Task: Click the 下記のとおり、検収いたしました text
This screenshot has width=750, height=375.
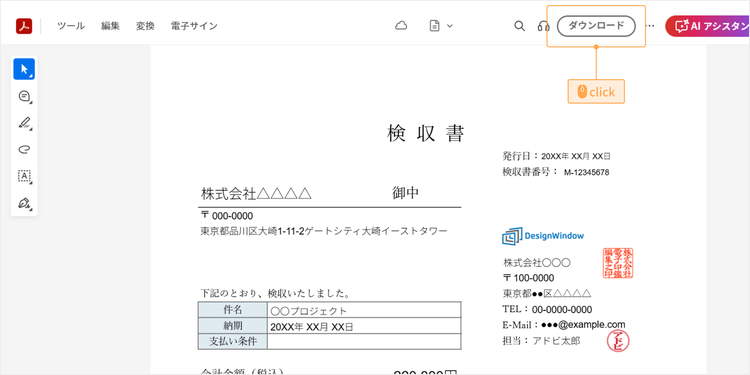Action: (x=275, y=293)
